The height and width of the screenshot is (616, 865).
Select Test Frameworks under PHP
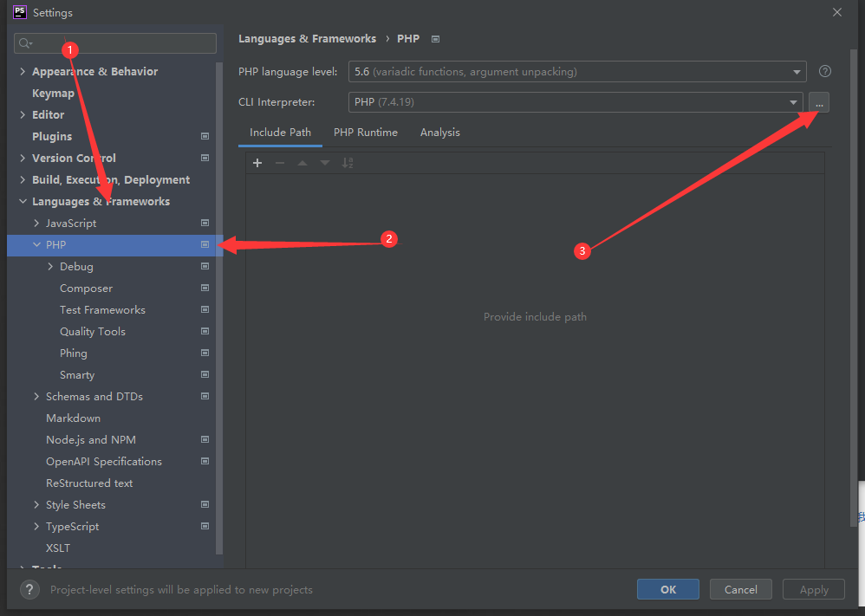(102, 310)
